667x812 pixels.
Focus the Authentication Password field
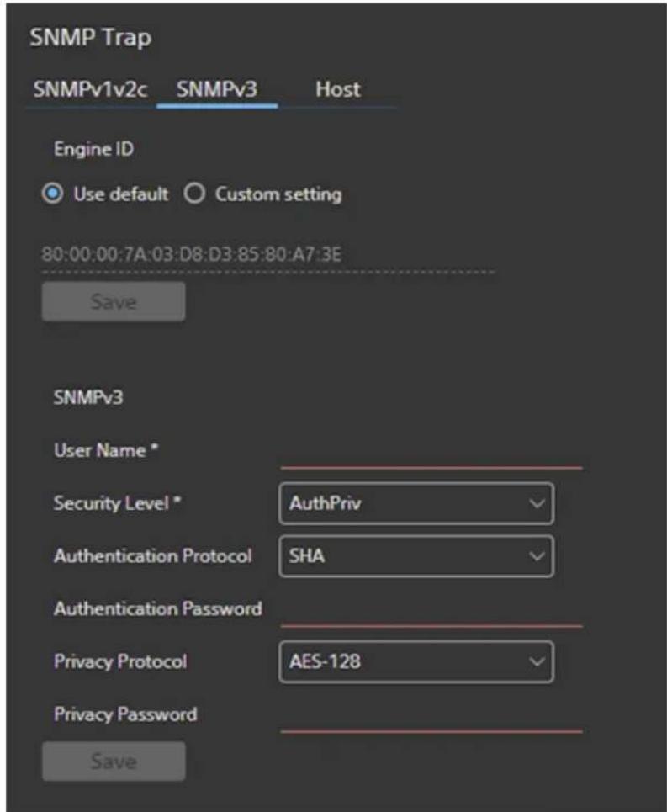point(431,611)
